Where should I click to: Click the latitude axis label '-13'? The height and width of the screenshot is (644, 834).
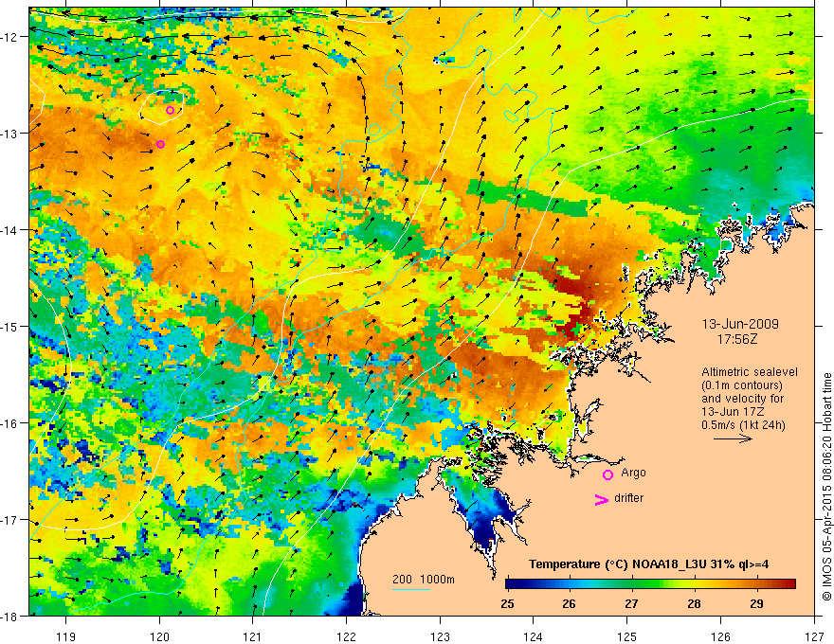tap(10, 134)
